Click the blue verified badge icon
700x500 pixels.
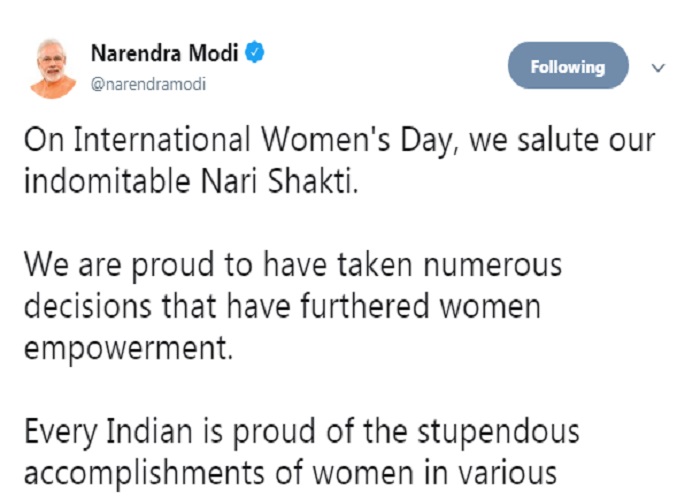(256, 52)
